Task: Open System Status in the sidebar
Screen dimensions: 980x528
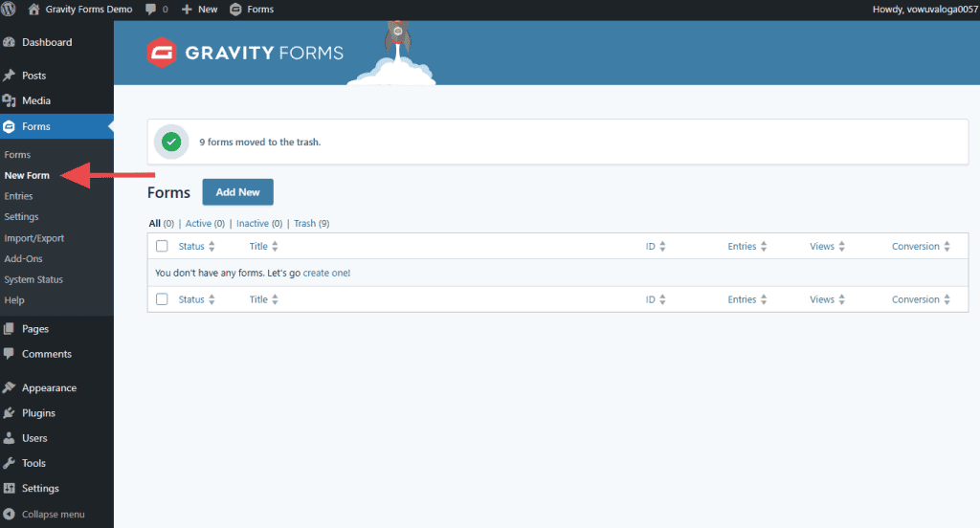Action: (33, 279)
